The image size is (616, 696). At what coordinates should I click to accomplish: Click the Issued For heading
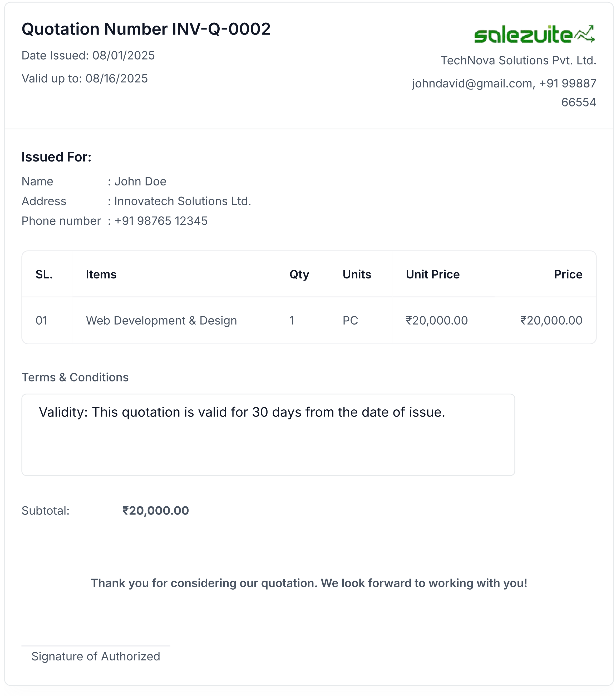pyautogui.click(x=57, y=157)
